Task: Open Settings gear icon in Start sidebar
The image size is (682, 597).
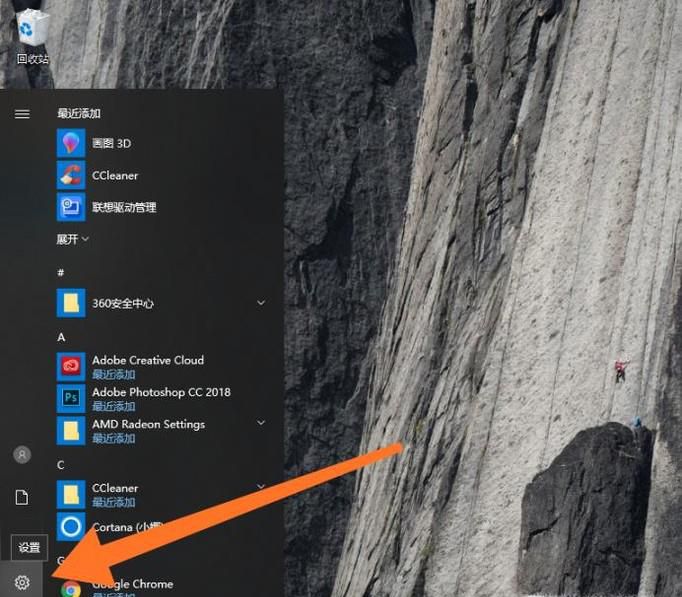Action: pyautogui.click(x=22, y=582)
